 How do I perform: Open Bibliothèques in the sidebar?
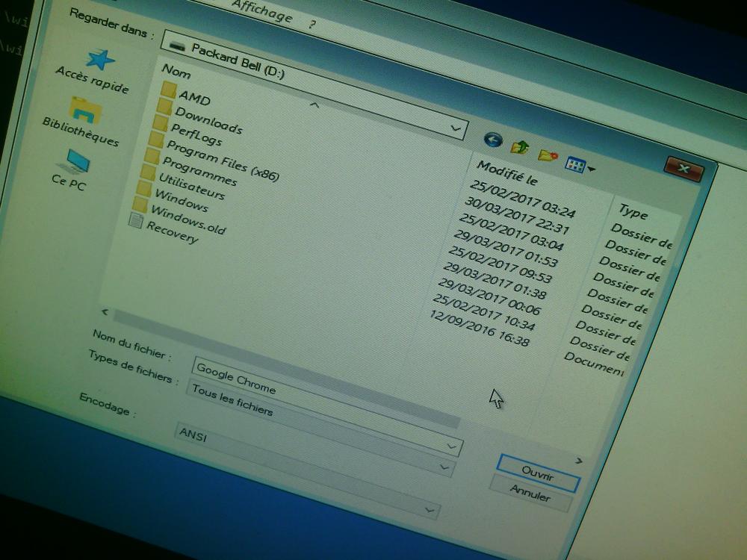[81, 121]
